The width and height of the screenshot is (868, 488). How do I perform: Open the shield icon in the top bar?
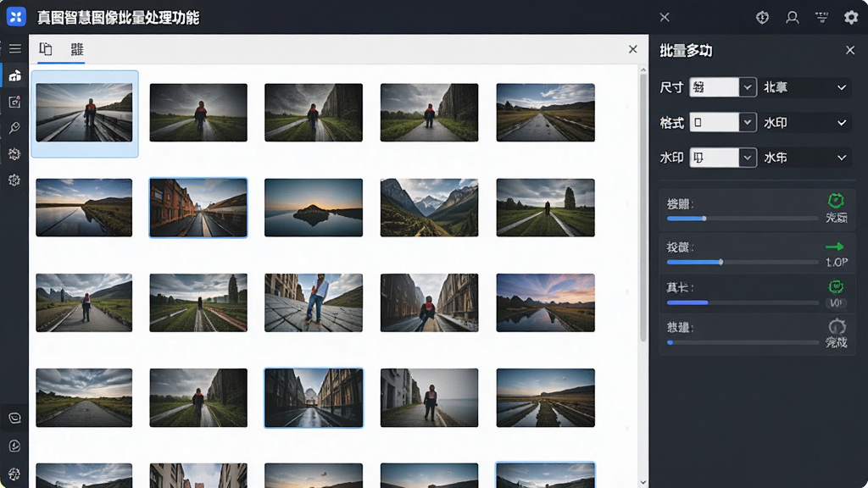pos(762,18)
